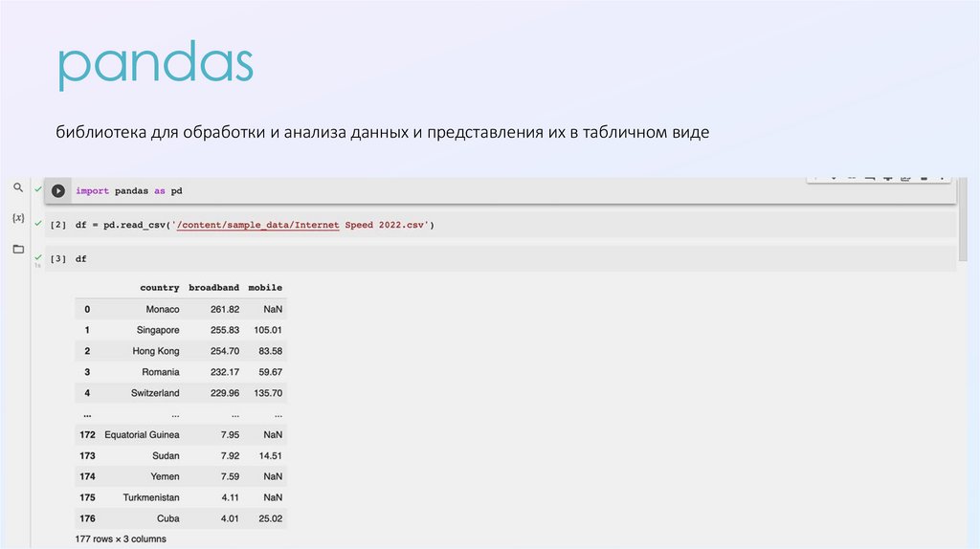This screenshot has height=549, width=980.
Task: Open the variables inspector {x} icon
Action: click(18, 218)
